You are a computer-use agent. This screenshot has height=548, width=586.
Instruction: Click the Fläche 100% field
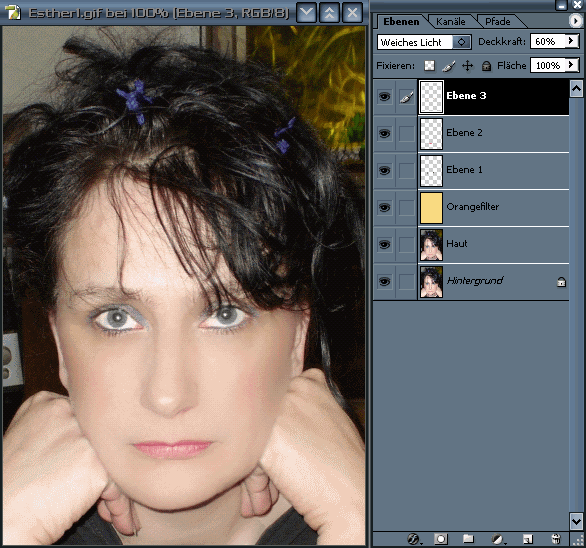[548, 65]
